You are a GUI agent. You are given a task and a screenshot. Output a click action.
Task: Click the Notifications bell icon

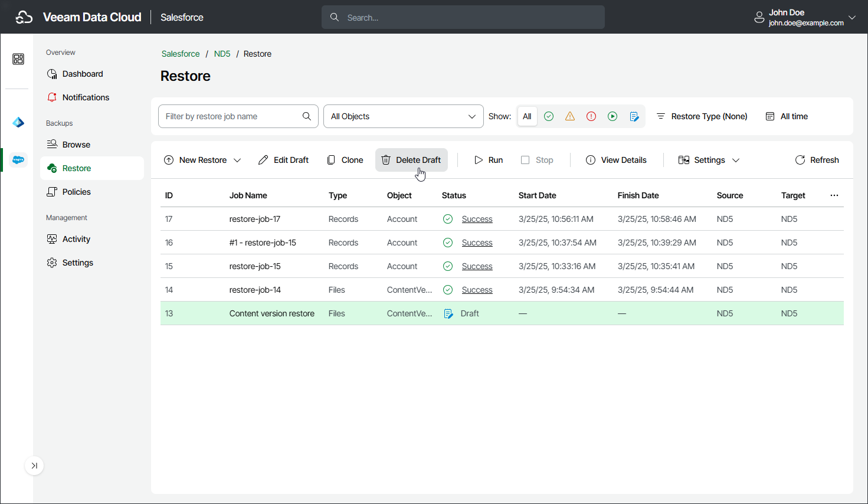[x=52, y=97]
